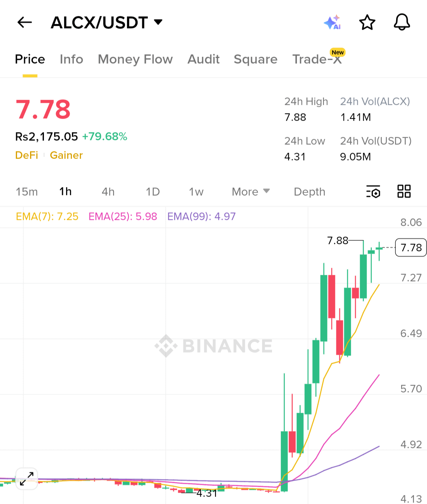Image resolution: width=427 pixels, height=504 pixels.
Task: Select the 15m timeframe
Action: (x=27, y=192)
